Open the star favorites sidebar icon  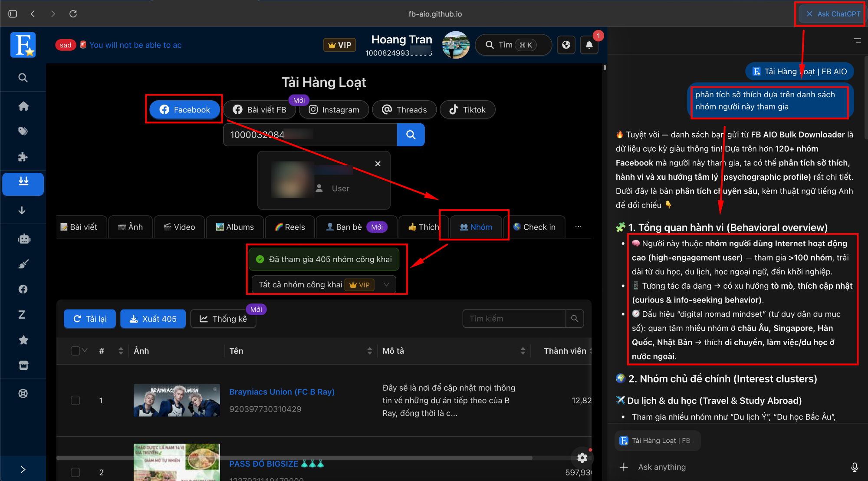point(23,340)
